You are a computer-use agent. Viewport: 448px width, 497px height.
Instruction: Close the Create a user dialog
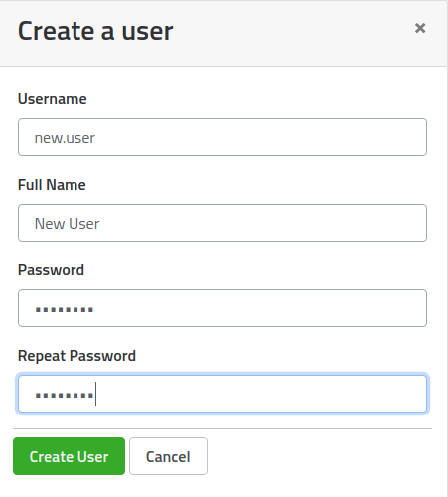coord(420,28)
